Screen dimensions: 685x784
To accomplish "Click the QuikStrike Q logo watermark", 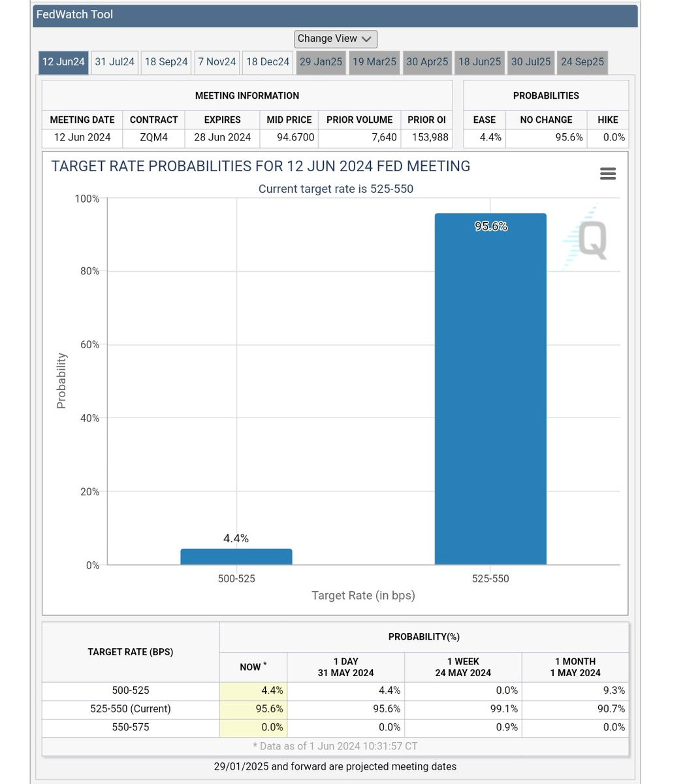I will coord(586,238).
